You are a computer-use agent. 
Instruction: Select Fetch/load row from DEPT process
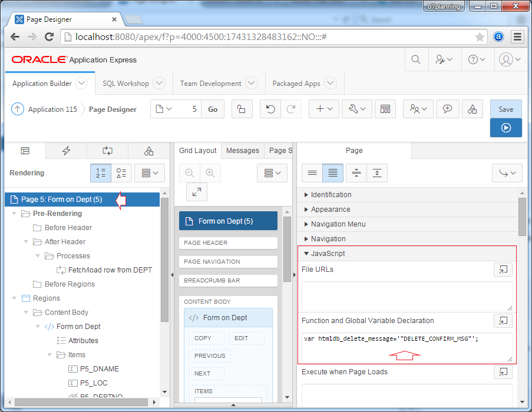coord(110,270)
